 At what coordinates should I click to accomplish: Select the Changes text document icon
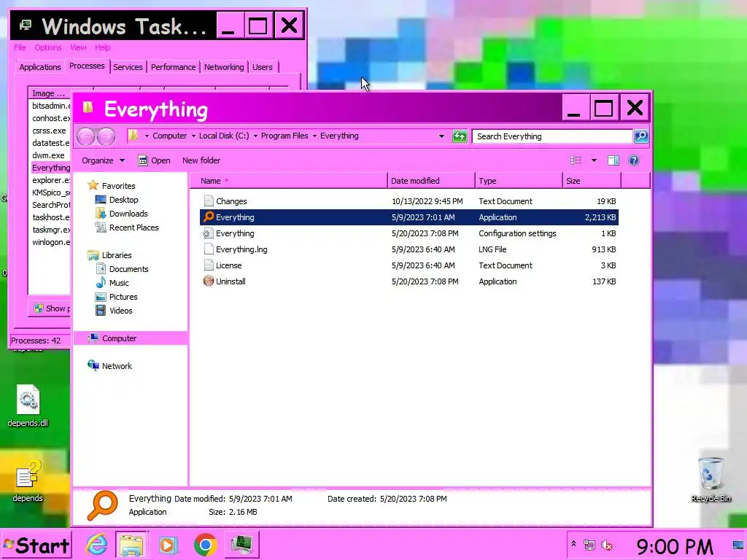point(208,201)
